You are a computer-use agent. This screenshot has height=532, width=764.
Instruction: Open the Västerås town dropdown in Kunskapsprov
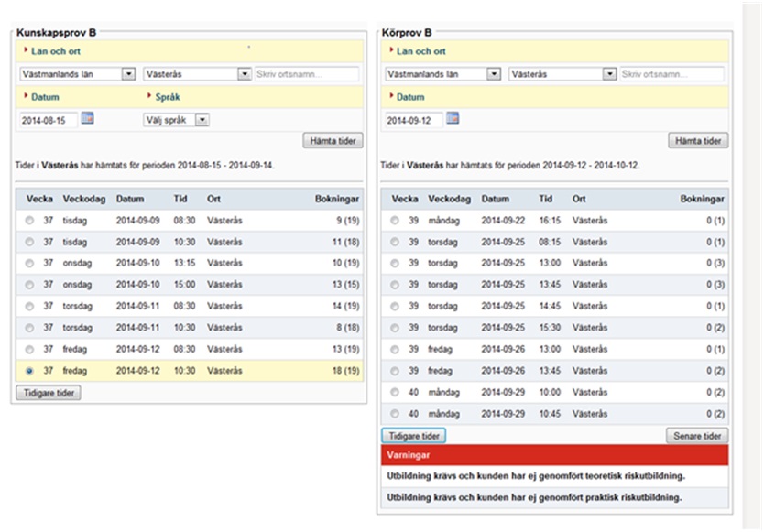197,74
